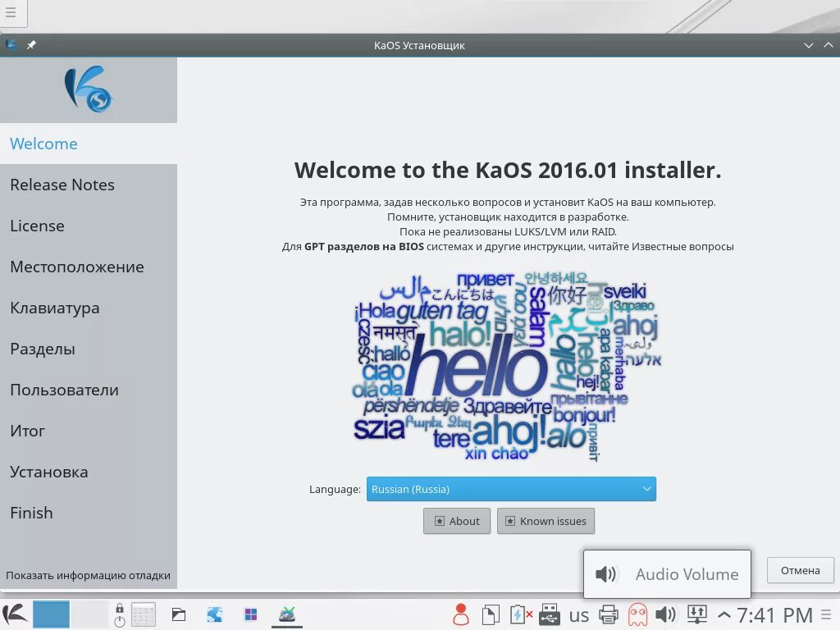Open the clipboard tray icon
This screenshot has height=630, width=840.
click(x=491, y=614)
